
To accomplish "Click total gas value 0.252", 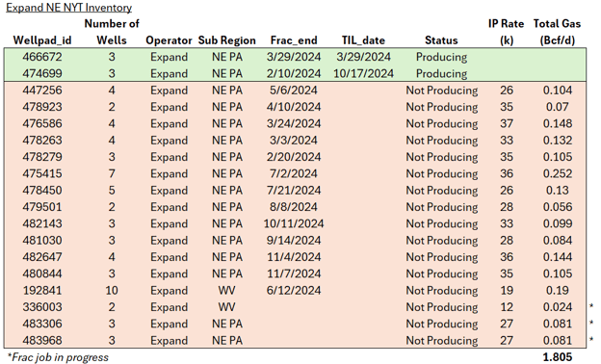I will coord(558,173).
